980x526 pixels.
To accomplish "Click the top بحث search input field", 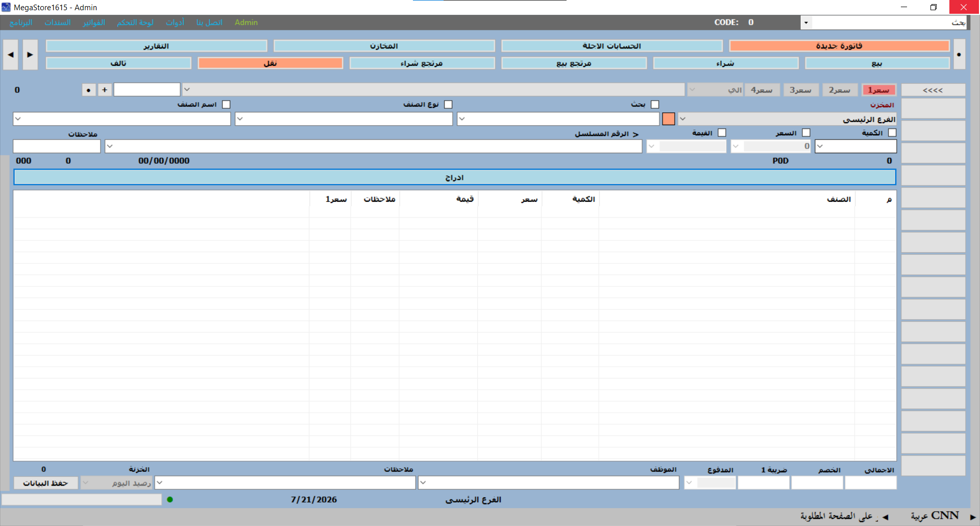I will (x=889, y=22).
